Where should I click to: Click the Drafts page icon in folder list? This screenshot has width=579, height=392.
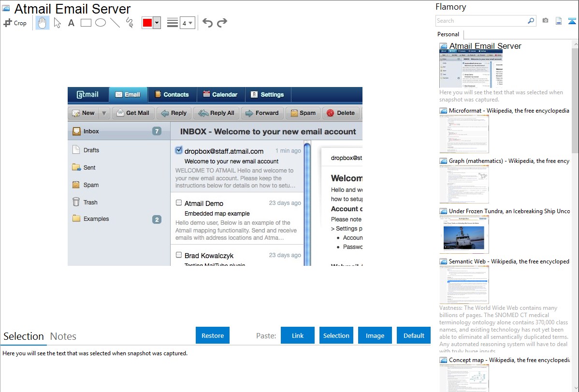tap(76, 150)
